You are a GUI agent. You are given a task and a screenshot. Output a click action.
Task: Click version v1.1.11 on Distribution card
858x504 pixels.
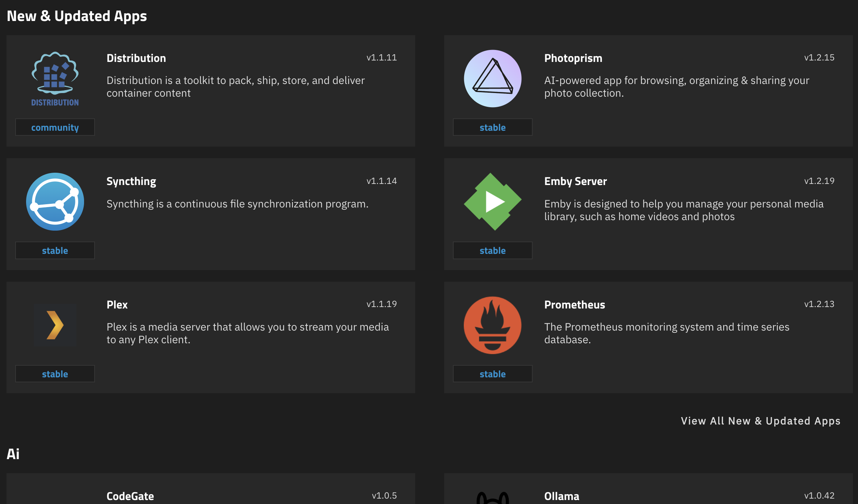tap(382, 58)
